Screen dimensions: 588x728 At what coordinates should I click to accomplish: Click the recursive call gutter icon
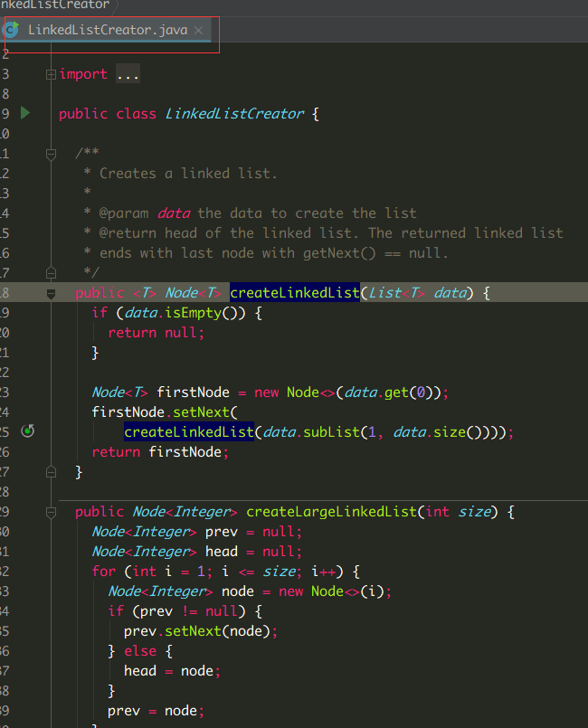point(28,430)
